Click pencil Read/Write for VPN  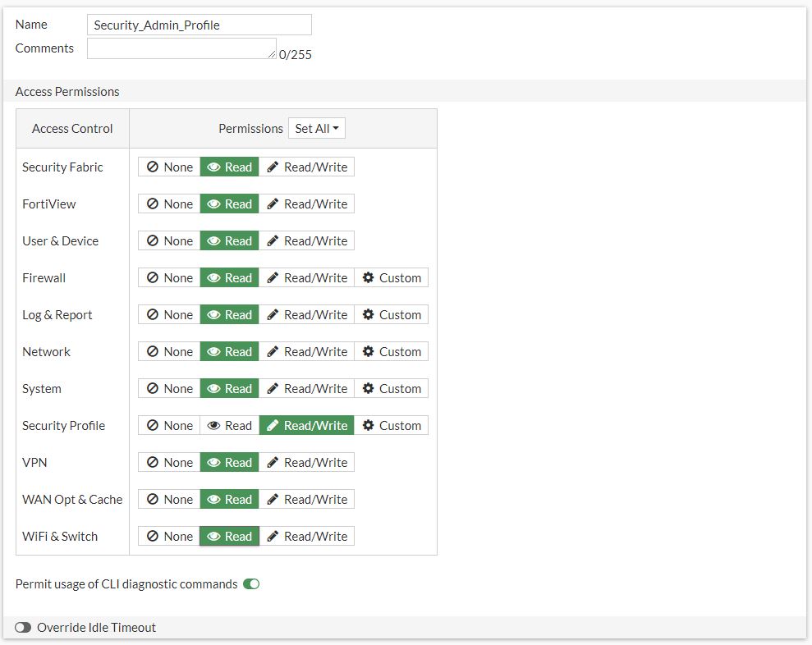pyautogui.click(x=306, y=463)
